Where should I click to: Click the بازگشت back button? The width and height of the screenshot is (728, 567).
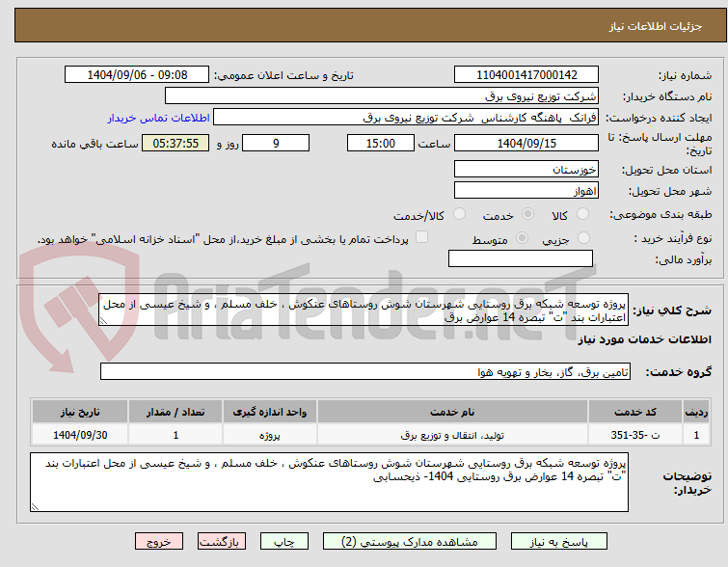pyautogui.click(x=221, y=542)
